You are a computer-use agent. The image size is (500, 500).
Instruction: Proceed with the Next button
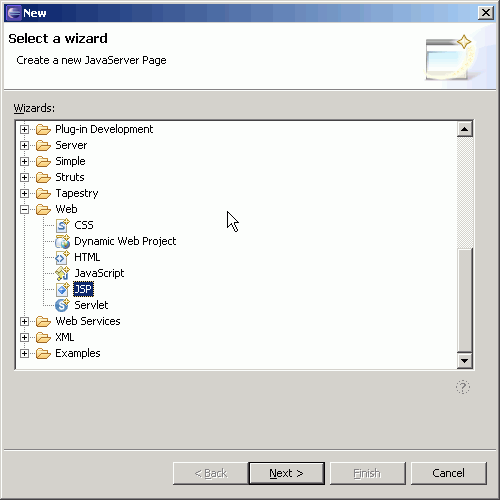[287, 473]
